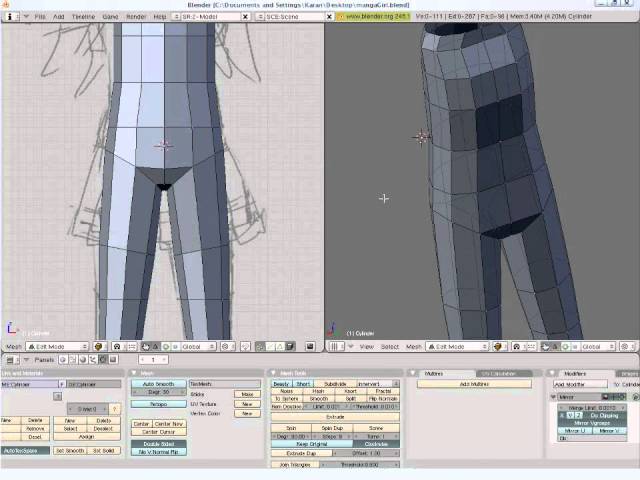Open Script context icon in Panels row
The height and width of the screenshot is (480, 640).
(x=73, y=360)
